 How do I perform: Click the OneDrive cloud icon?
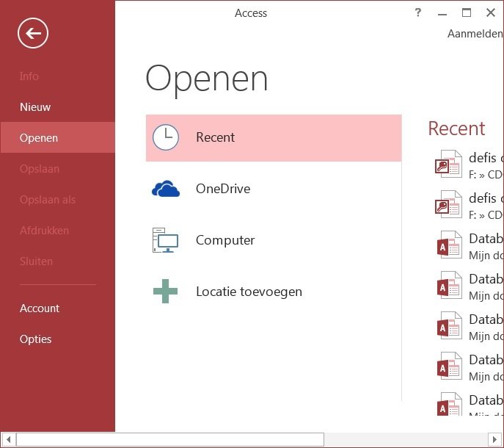[166, 189]
